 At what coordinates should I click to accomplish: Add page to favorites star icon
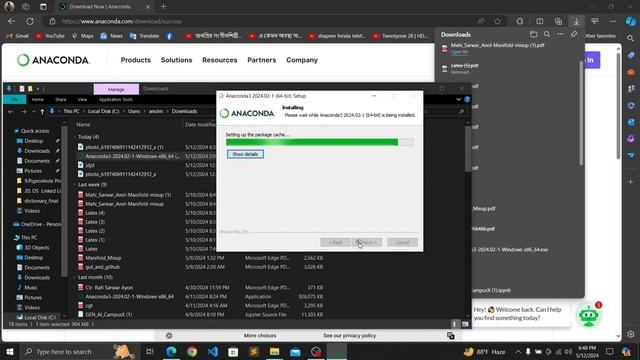coord(498,21)
